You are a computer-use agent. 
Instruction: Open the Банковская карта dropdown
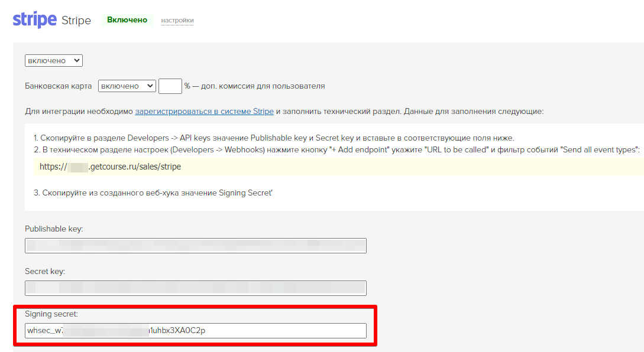[127, 86]
